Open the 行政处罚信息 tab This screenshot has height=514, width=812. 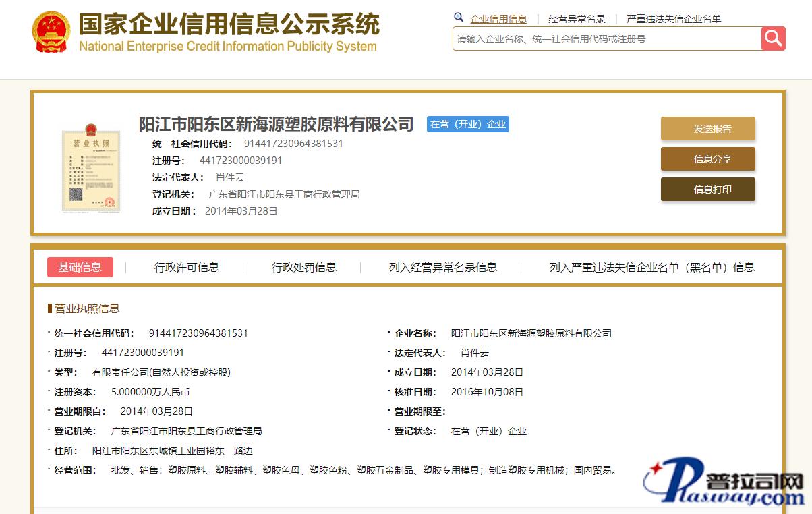(304, 267)
